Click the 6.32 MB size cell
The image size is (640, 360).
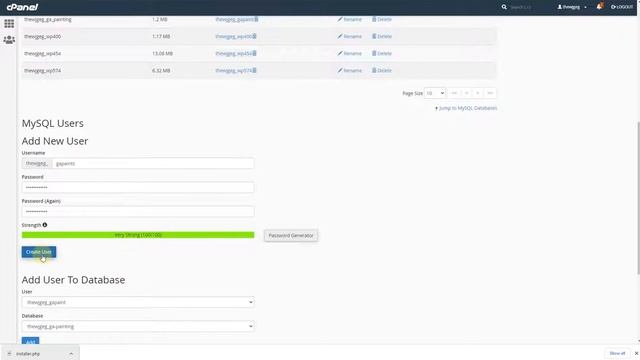tap(161, 71)
